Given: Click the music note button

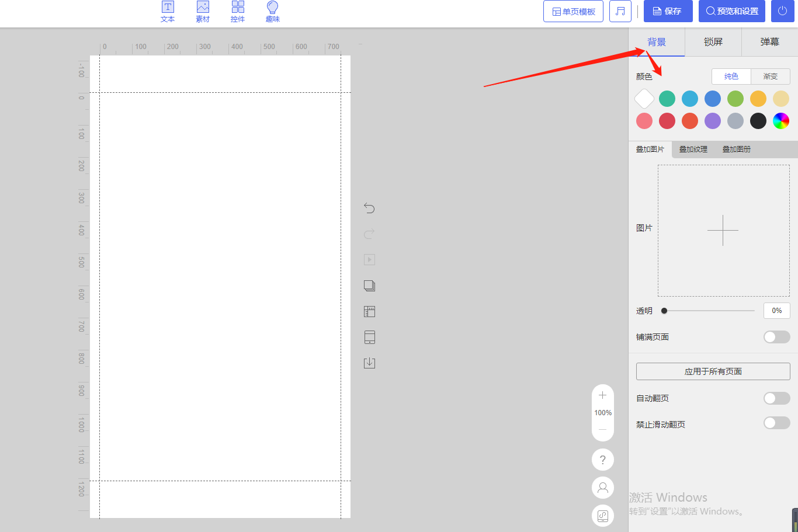Looking at the screenshot, I should 620,11.
